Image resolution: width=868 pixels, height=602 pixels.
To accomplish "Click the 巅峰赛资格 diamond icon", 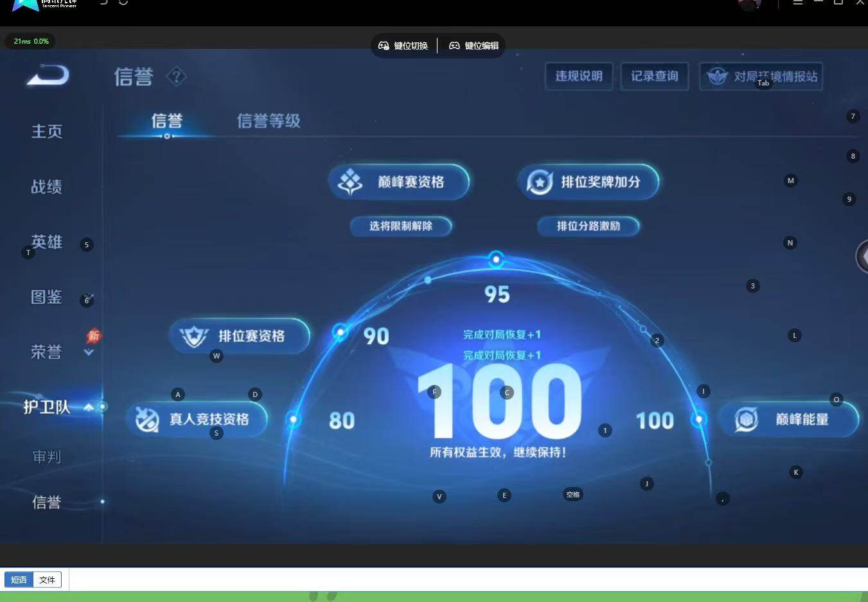I will 351,182.
